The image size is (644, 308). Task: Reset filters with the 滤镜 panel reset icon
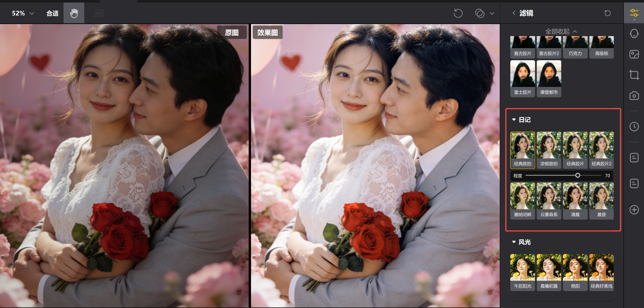tap(607, 13)
